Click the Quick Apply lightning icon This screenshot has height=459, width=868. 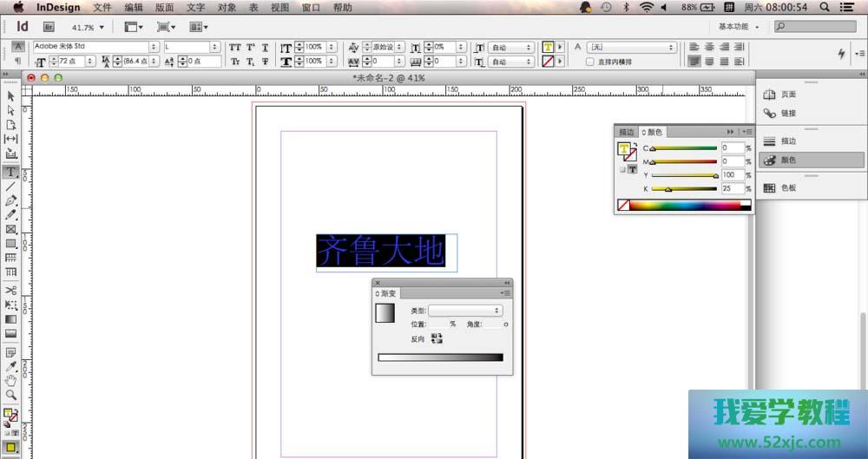coord(840,54)
